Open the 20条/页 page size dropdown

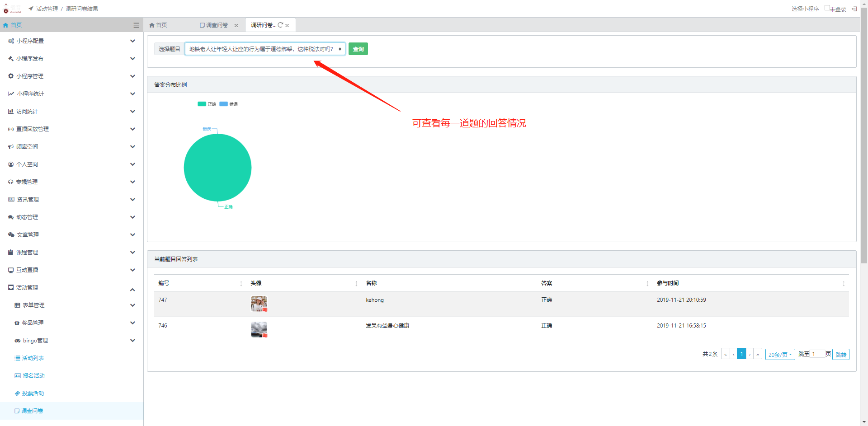(780, 355)
